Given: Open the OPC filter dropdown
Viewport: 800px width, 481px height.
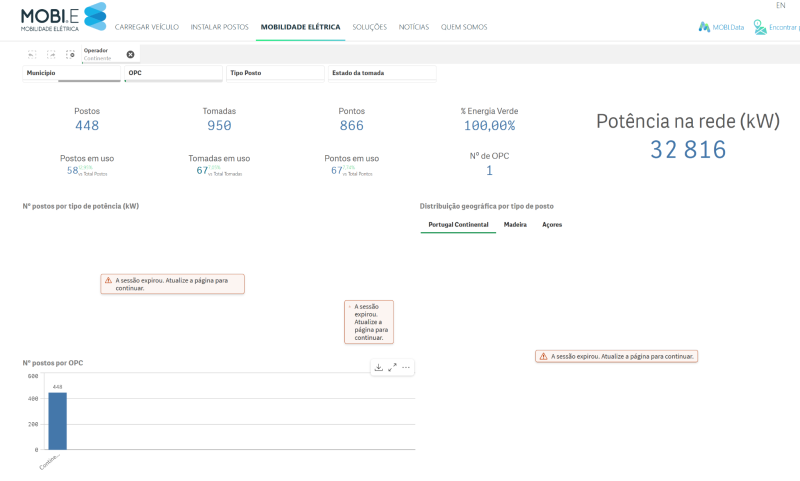Looking at the screenshot, I should pyautogui.click(x=173, y=73).
